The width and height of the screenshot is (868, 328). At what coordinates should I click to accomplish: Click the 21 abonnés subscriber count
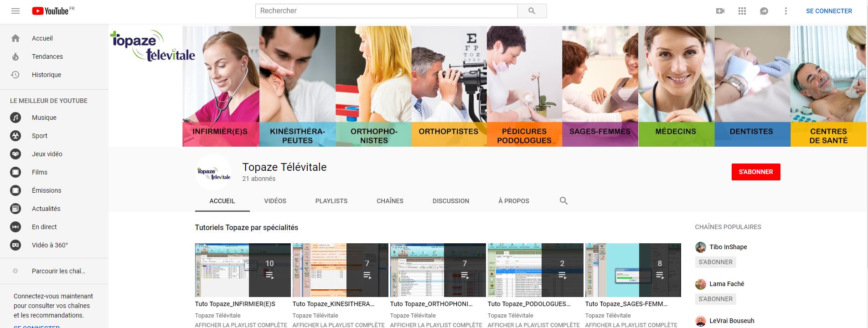click(259, 179)
